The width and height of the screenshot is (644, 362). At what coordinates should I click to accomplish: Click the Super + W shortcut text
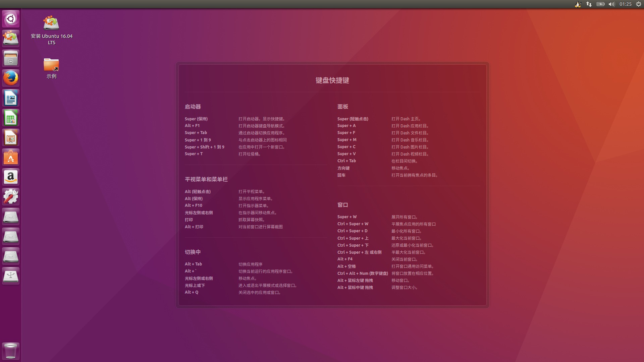click(x=347, y=217)
